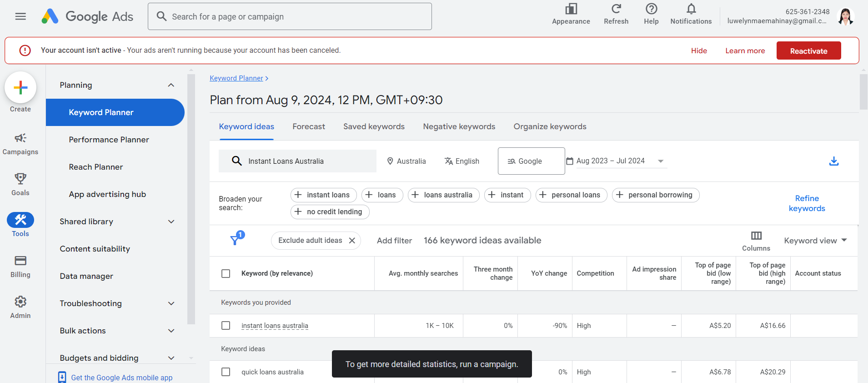This screenshot has width=868, height=383.
Task: Switch to the Forecast tab
Action: coord(309,126)
